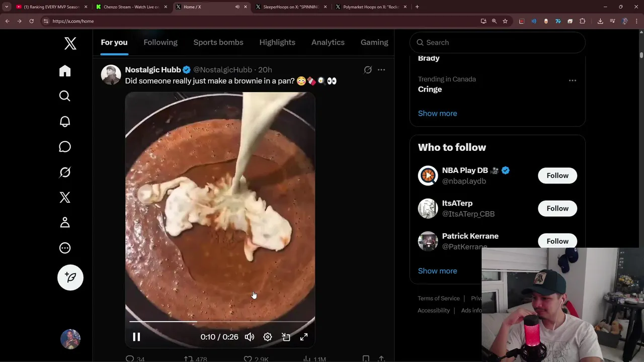Mute the video volume speaker
Viewport: 644px width, 362px height.
(x=250, y=337)
